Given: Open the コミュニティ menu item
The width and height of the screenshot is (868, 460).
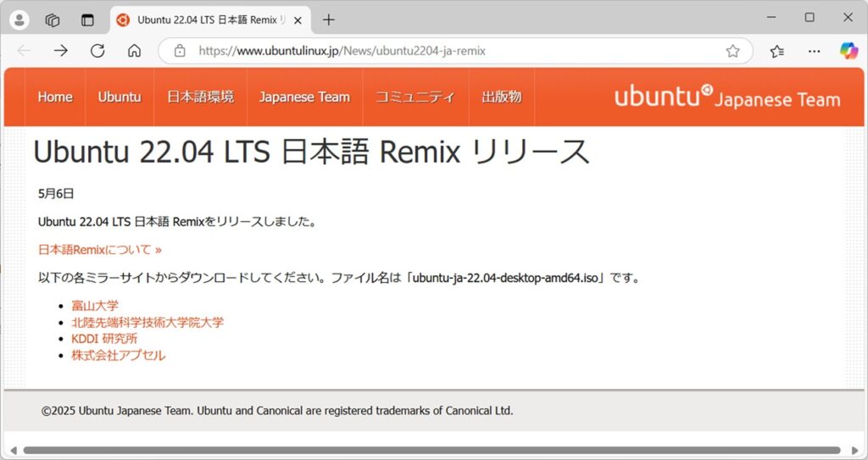Looking at the screenshot, I should pyautogui.click(x=415, y=97).
